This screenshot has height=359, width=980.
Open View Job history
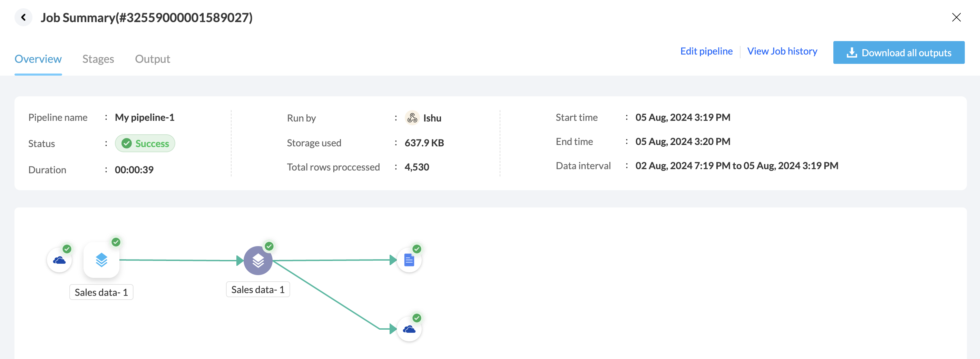coord(782,51)
